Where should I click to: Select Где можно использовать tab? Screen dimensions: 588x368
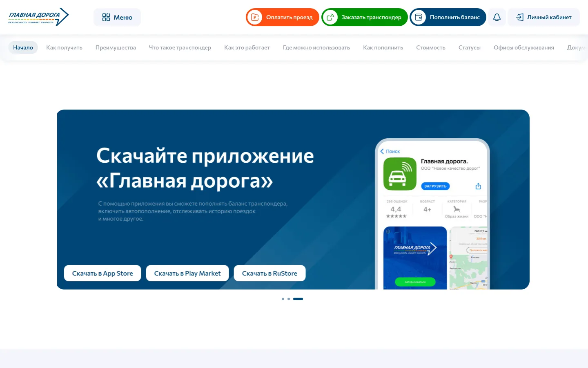[316, 47]
